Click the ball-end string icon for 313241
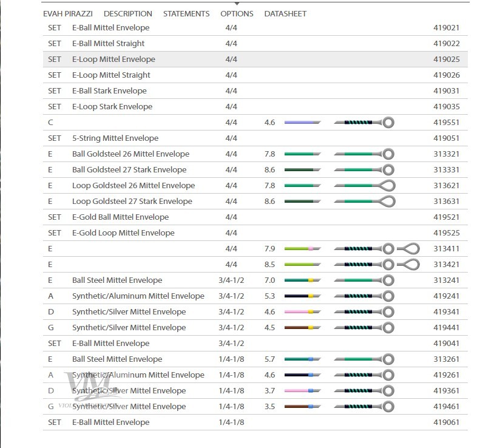 364,280
